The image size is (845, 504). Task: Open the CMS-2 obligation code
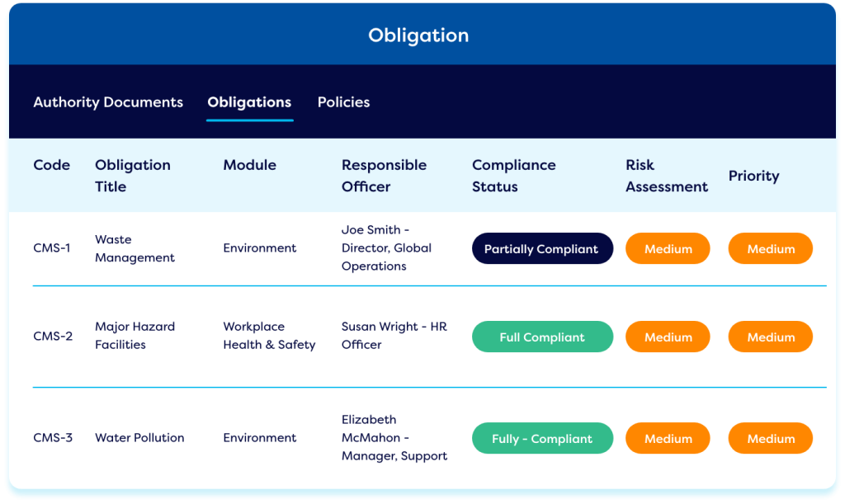pyautogui.click(x=53, y=337)
